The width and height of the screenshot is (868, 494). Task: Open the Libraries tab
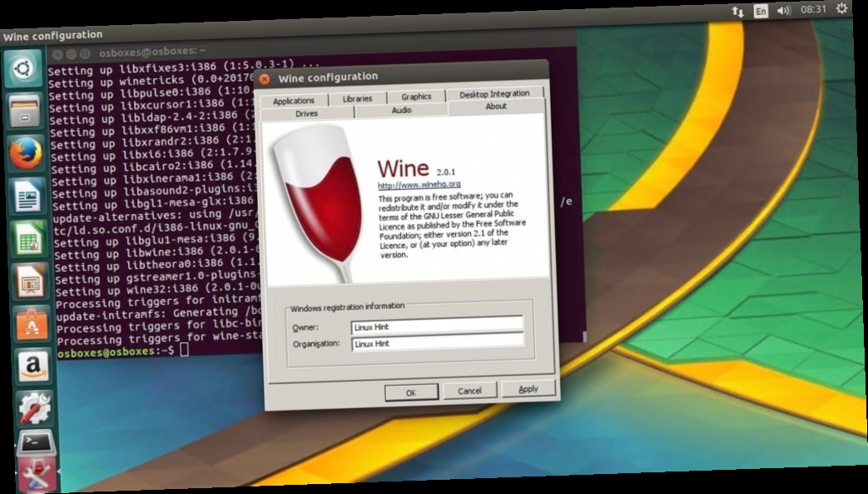pyautogui.click(x=357, y=96)
